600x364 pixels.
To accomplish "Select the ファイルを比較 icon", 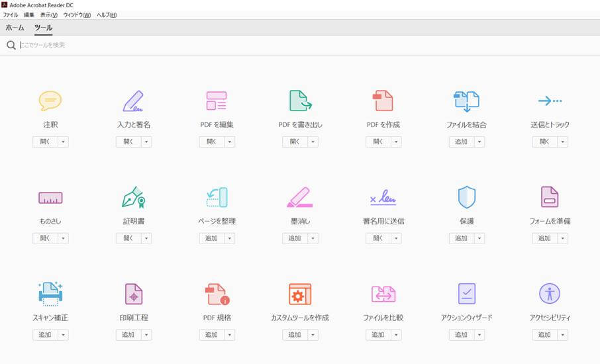I will (x=383, y=294).
